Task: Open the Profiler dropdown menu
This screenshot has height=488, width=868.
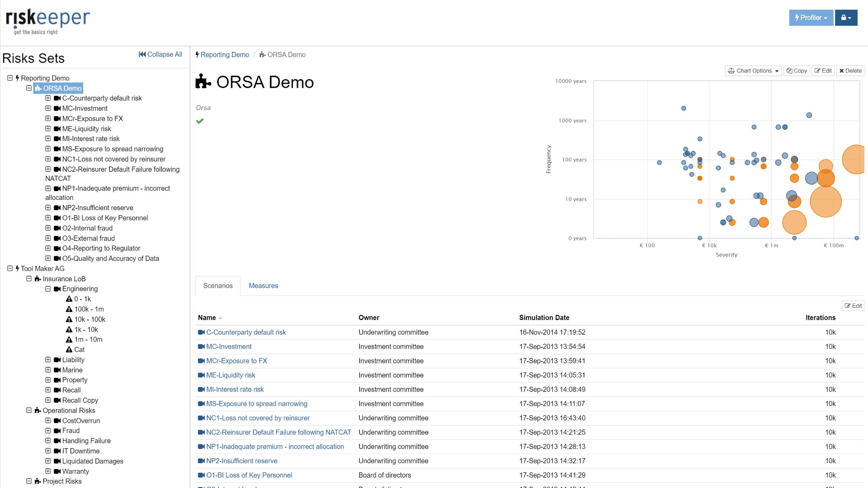Action: [x=811, y=18]
